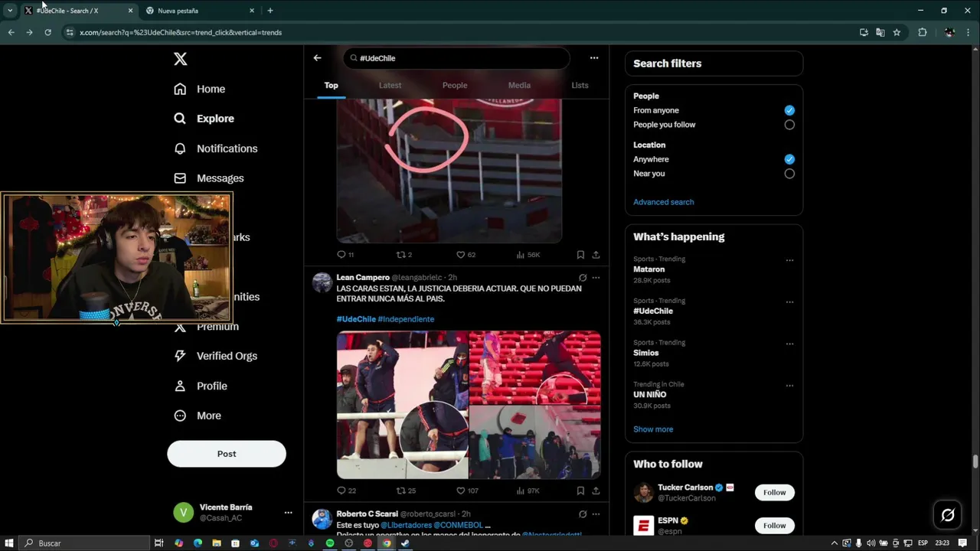Open Grok icon on Roberto C Scarsi's post

(583, 514)
